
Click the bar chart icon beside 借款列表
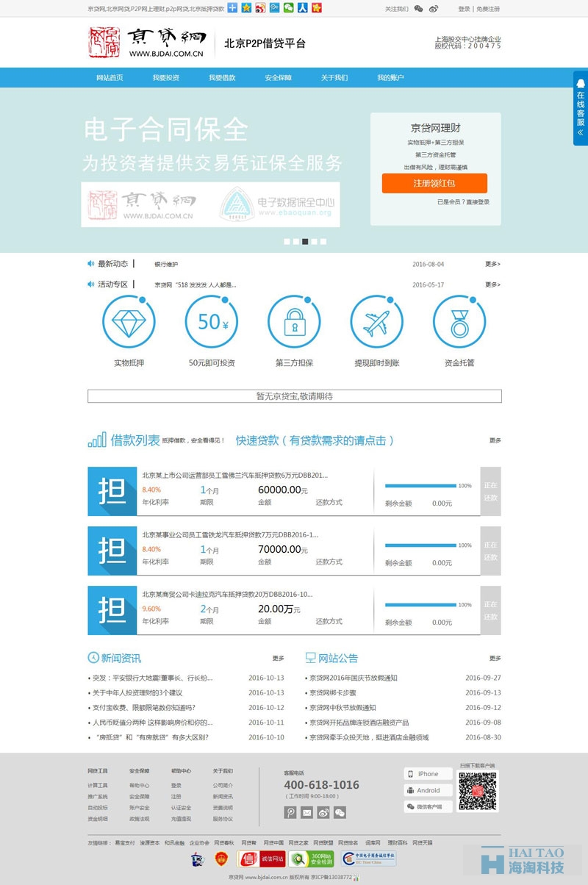(x=97, y=440)
